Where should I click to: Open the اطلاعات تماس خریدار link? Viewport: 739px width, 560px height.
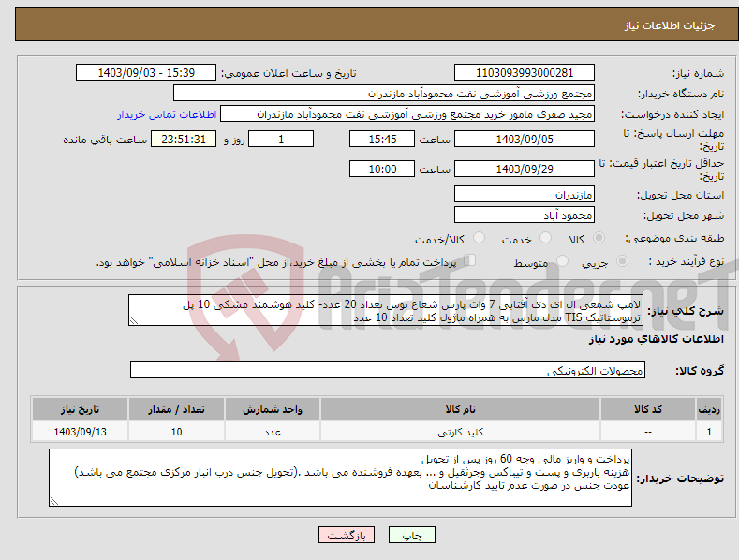167,114
